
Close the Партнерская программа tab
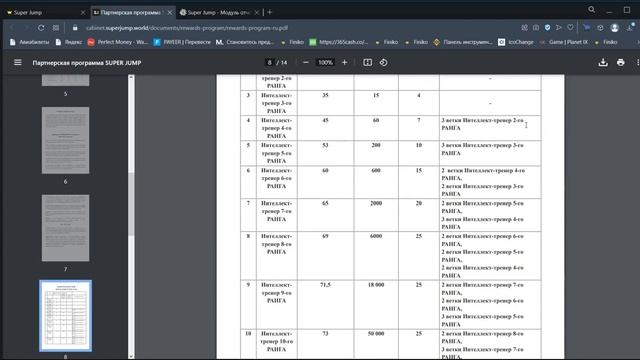[170, 13]
